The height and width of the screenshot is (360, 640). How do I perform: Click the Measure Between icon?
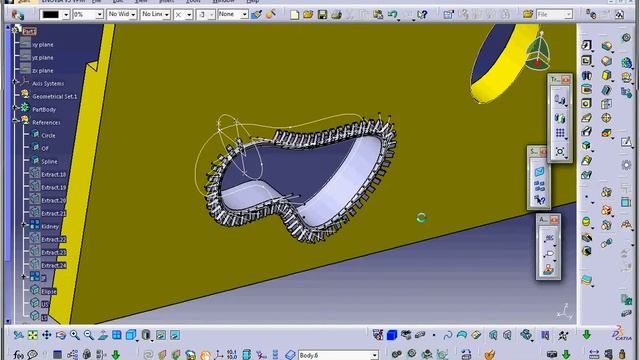click(x=593, y=354)
